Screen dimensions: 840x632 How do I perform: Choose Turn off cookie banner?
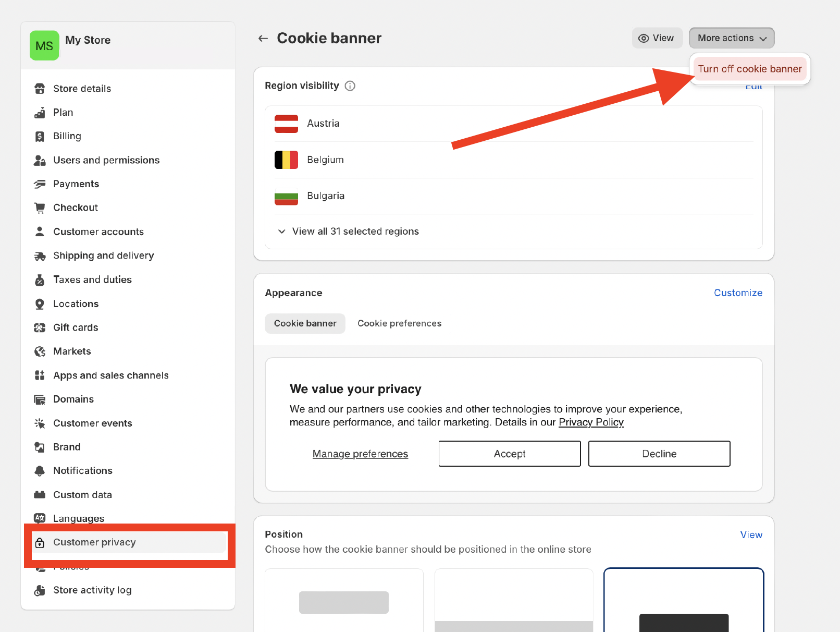tap(749, 68)
